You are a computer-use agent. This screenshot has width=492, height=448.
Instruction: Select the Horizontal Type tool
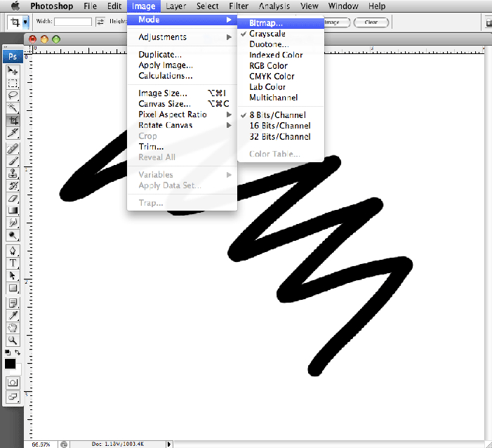point(13,263)
